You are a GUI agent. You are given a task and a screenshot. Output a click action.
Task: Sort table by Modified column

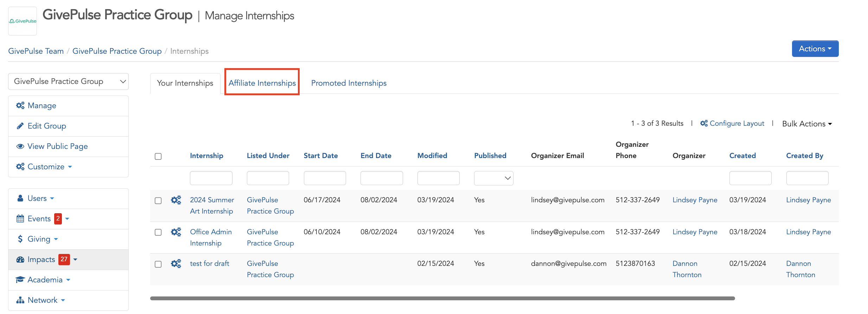point(432,156)
